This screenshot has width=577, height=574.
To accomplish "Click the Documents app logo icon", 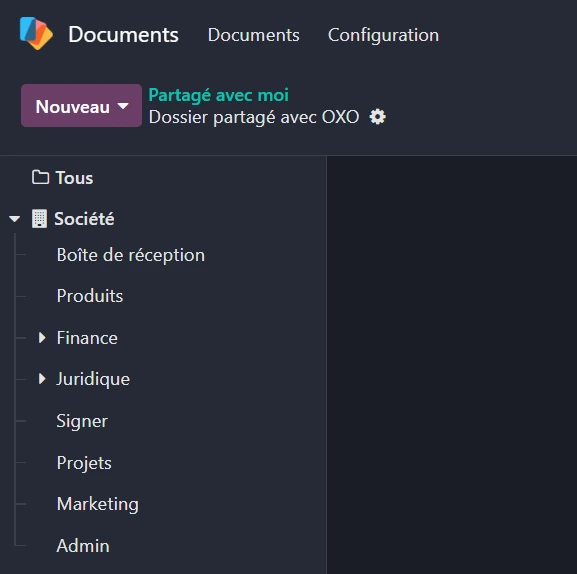I will coord(36,33).
